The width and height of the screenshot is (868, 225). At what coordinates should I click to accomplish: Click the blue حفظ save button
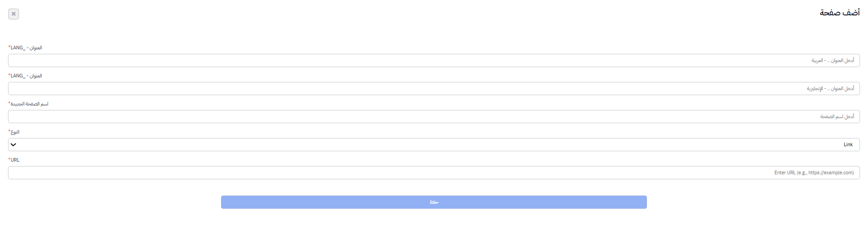tap(434, 202)
